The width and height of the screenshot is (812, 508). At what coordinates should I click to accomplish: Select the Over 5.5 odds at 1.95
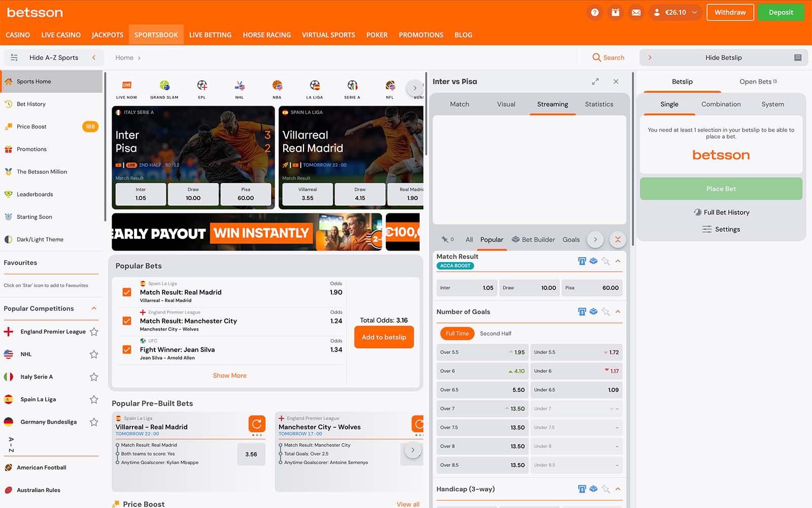coord(482,352)
